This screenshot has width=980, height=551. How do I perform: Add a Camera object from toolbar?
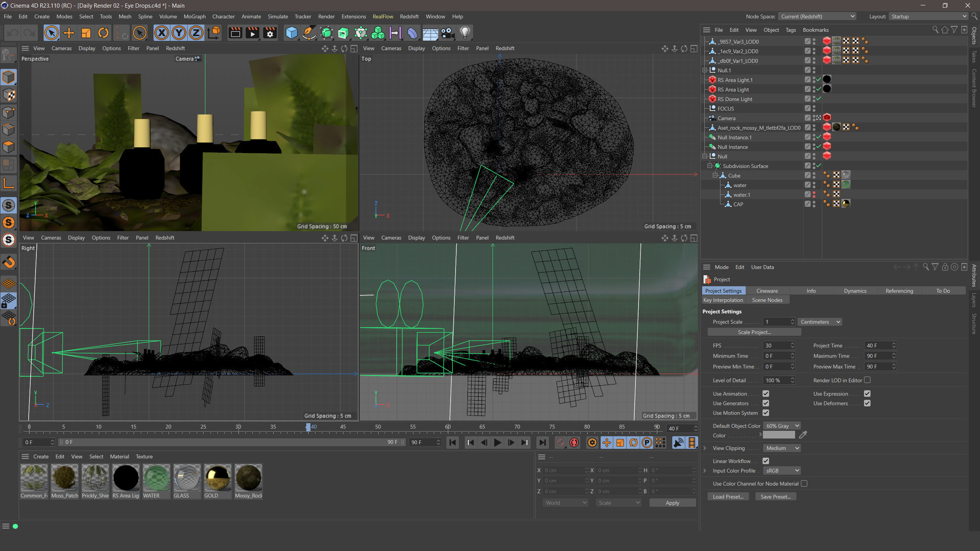[447, 33]
